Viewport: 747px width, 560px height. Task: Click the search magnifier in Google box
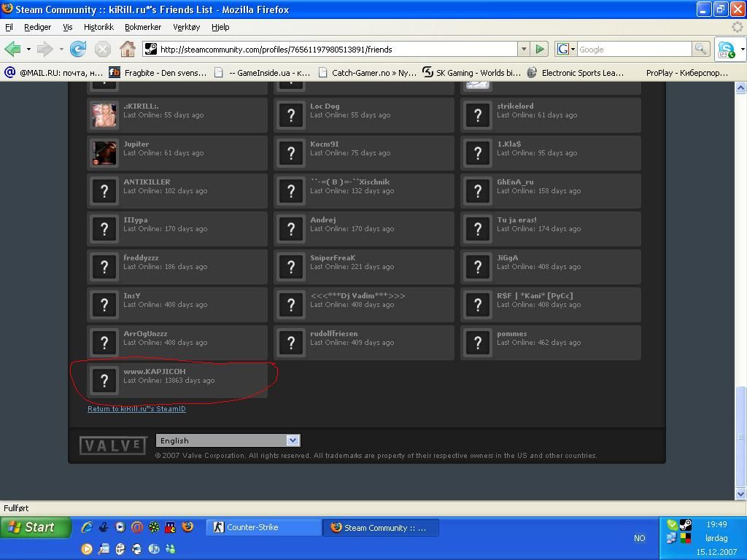point(700,49)
